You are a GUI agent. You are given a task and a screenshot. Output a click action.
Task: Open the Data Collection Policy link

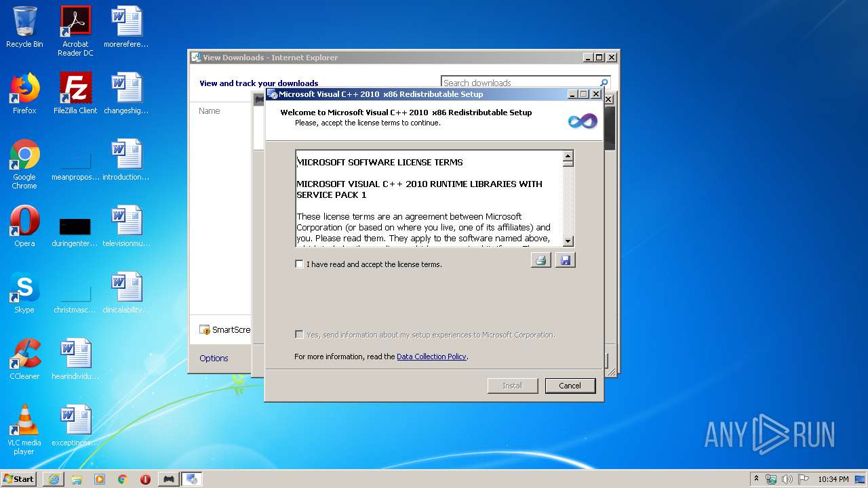tap(431, 357)
